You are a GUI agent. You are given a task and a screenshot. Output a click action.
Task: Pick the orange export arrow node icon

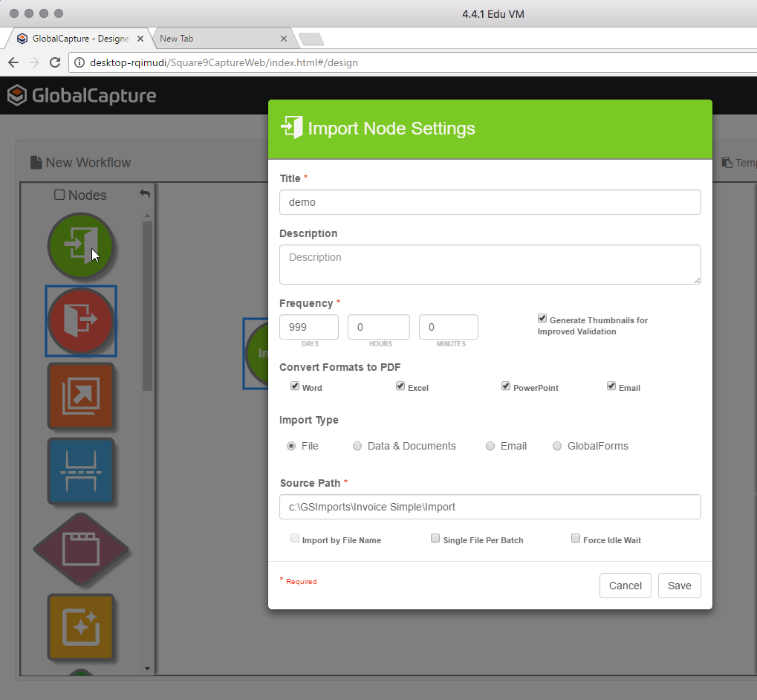pyautogui.click(x=80, y=396)
